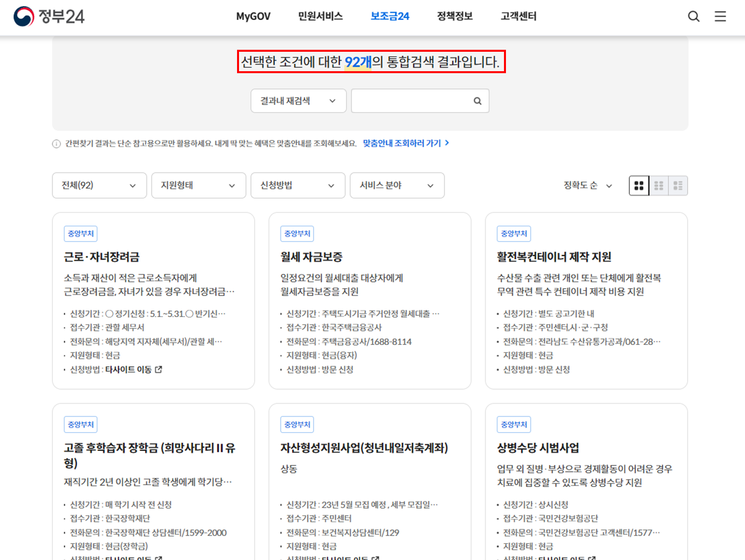The image size is (745, 560).
Task: Expand the 서비스 분야 filter dropdown
Action: click(397, 185)
